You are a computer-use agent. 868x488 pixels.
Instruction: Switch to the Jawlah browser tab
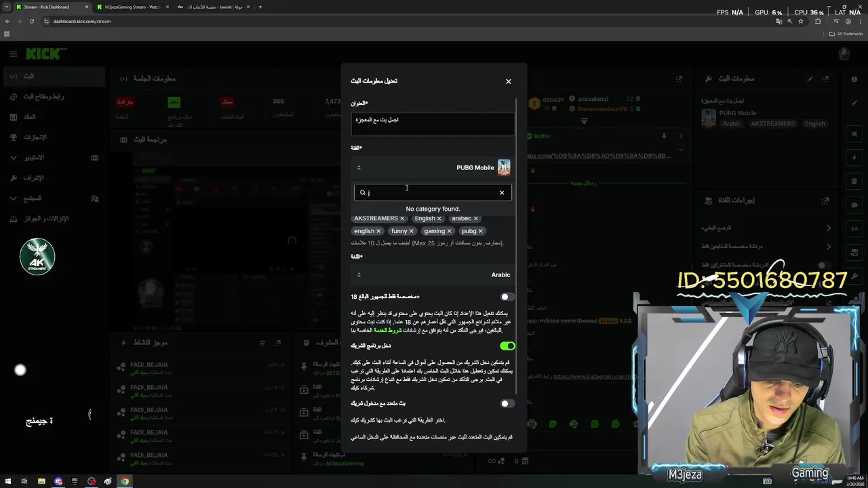pyautogui.click(x=213, y=7)
